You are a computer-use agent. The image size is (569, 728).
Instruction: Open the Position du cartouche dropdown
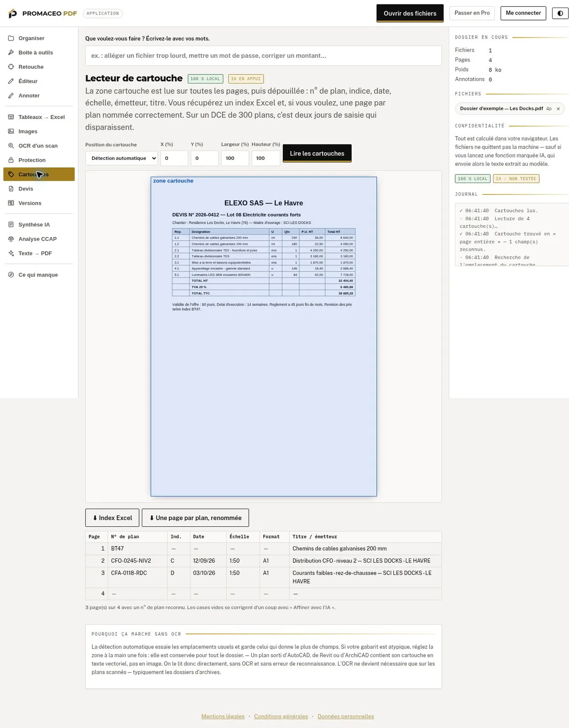tap(121, 158)
